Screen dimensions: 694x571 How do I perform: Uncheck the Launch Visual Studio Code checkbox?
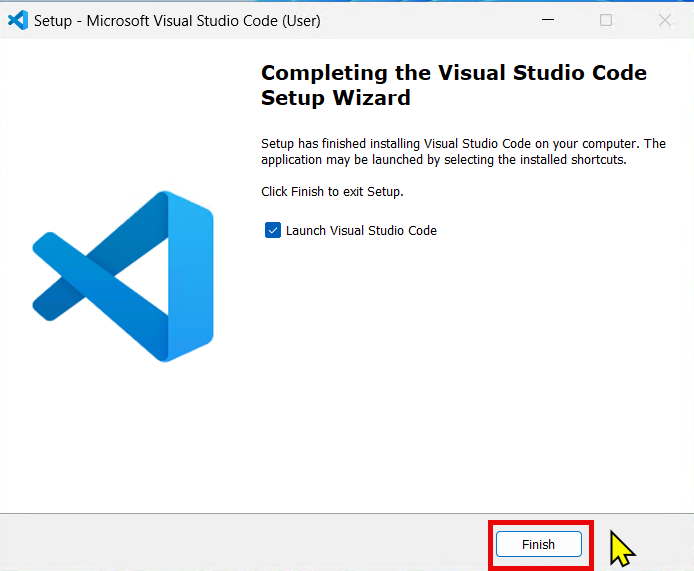click(x=273, y=230)
